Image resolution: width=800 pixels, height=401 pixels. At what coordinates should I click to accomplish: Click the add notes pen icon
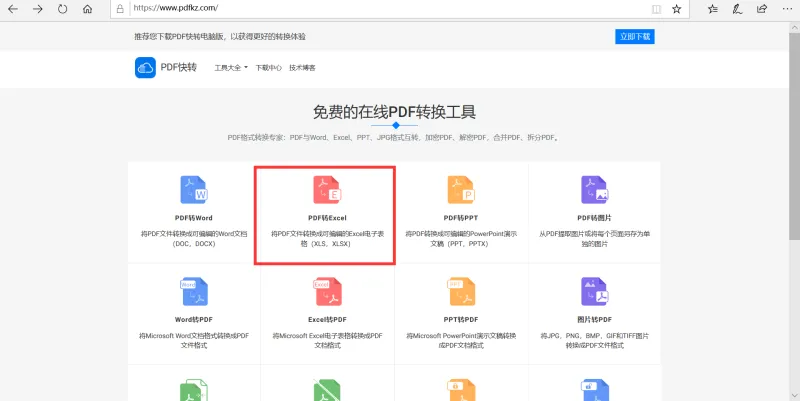point(737,9)
